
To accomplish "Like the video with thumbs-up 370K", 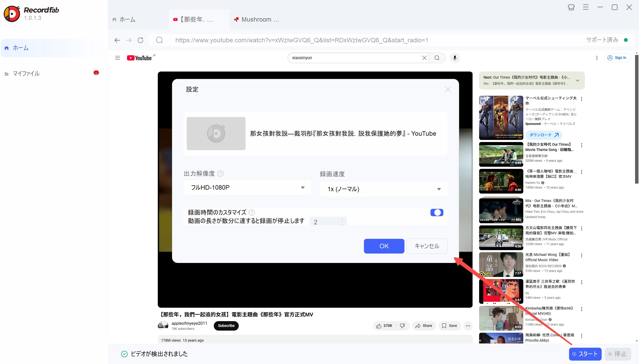I will (384, 326).
